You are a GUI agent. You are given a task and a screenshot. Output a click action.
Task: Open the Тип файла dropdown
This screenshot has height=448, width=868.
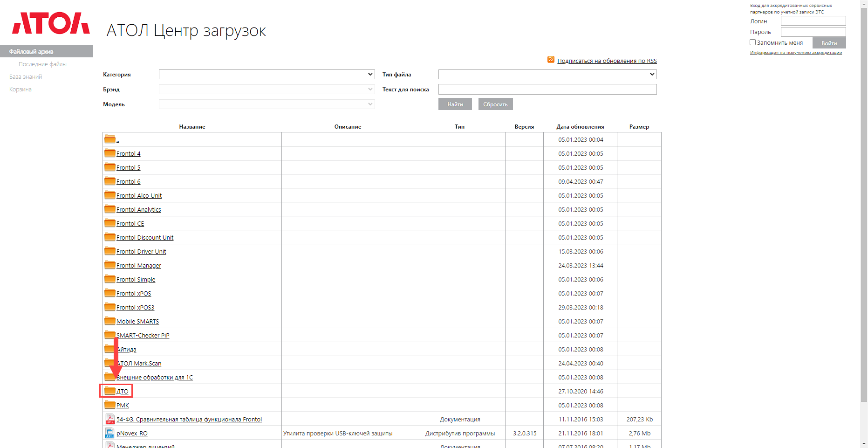547,75
